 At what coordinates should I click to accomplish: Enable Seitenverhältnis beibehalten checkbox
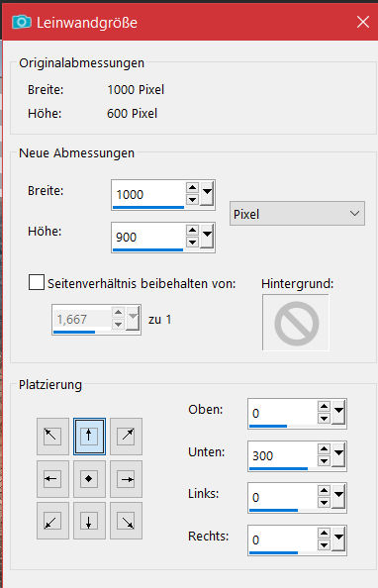37,282
